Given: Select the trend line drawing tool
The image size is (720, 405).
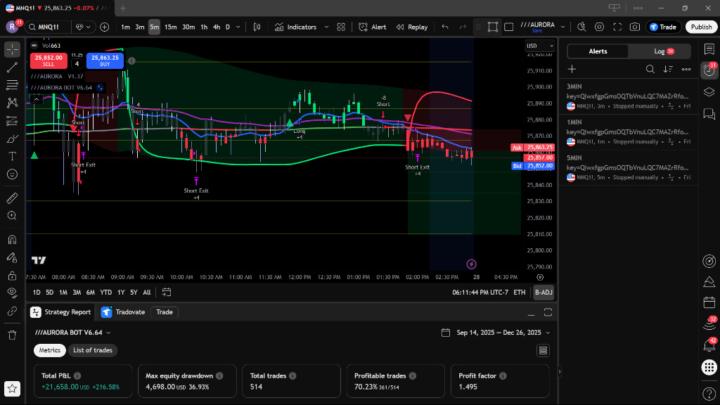Looking at the screenshot, I should [x=12, y=67].
